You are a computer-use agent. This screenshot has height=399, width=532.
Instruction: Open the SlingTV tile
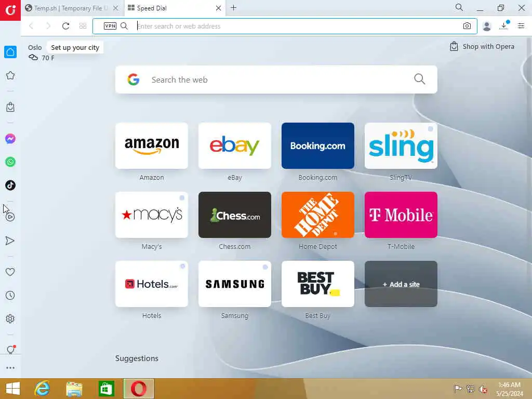[x=401, y=146]
